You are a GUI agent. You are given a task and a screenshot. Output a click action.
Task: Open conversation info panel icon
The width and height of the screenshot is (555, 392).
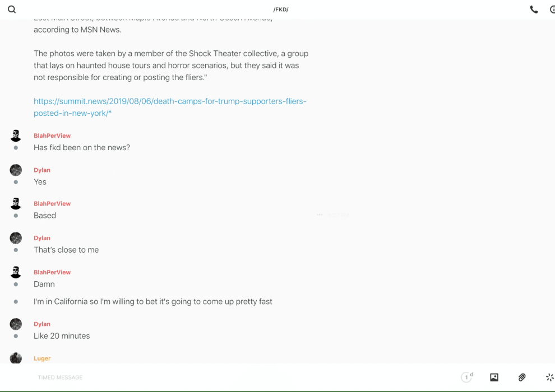552,10
